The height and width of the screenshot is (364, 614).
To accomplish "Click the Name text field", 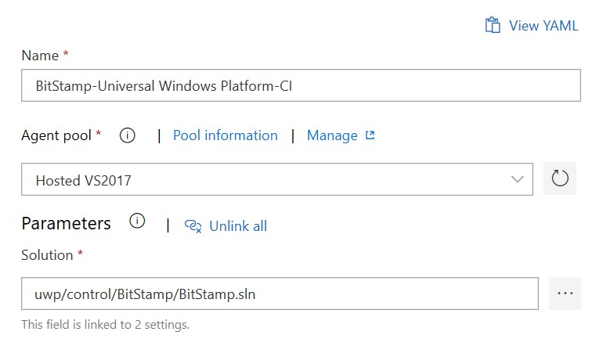I will click(301, 86).
